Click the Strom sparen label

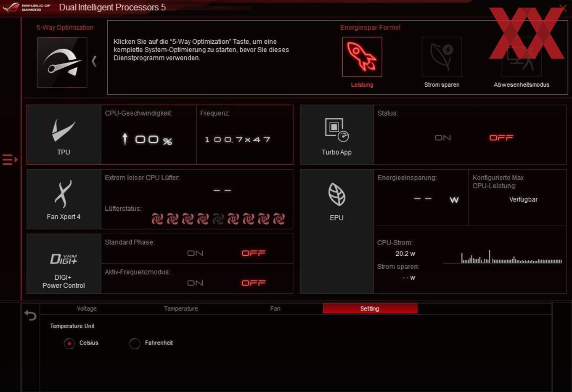coord(442,85)
